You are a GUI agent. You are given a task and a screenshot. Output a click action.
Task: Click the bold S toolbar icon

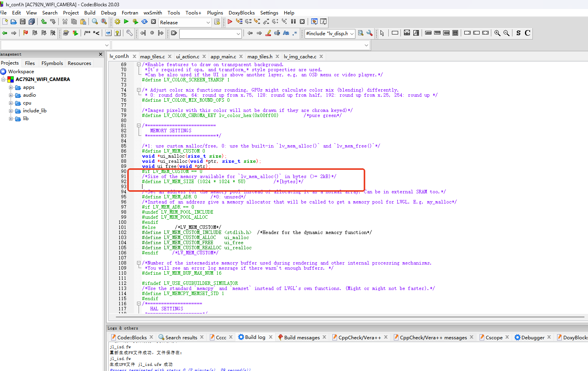518,33
